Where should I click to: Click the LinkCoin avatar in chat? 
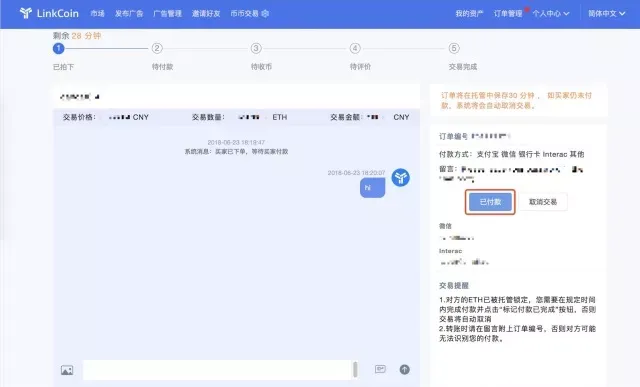point(400,178)
